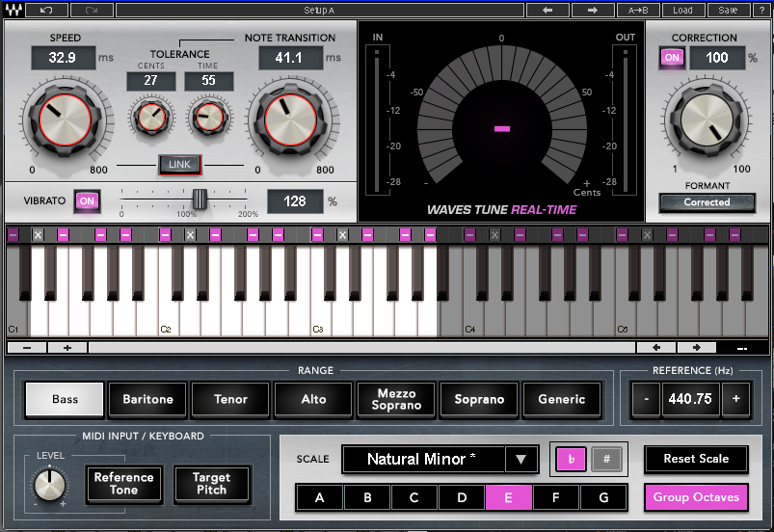Click the reference value 440.75
The image size is (774, 532).
click(x=690, y=399)
